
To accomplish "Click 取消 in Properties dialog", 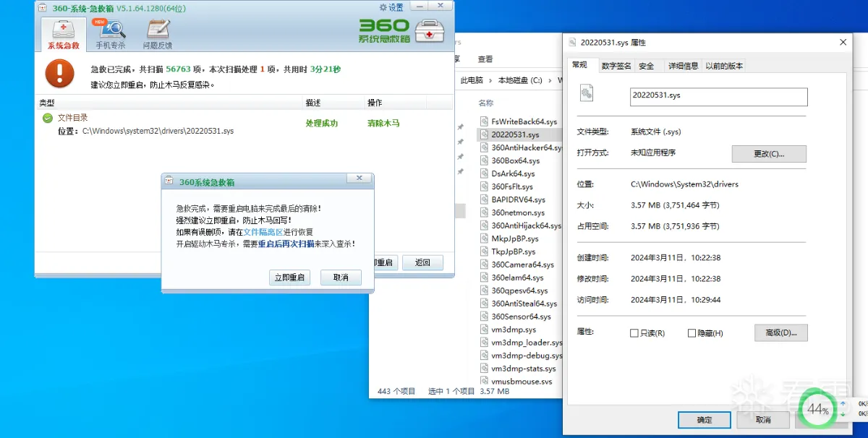I will pyautogui.click(x=763, y=420).
